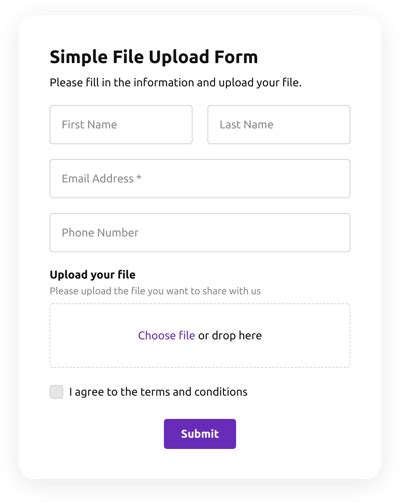Activate the Phone Number input

tap(200, 233)
